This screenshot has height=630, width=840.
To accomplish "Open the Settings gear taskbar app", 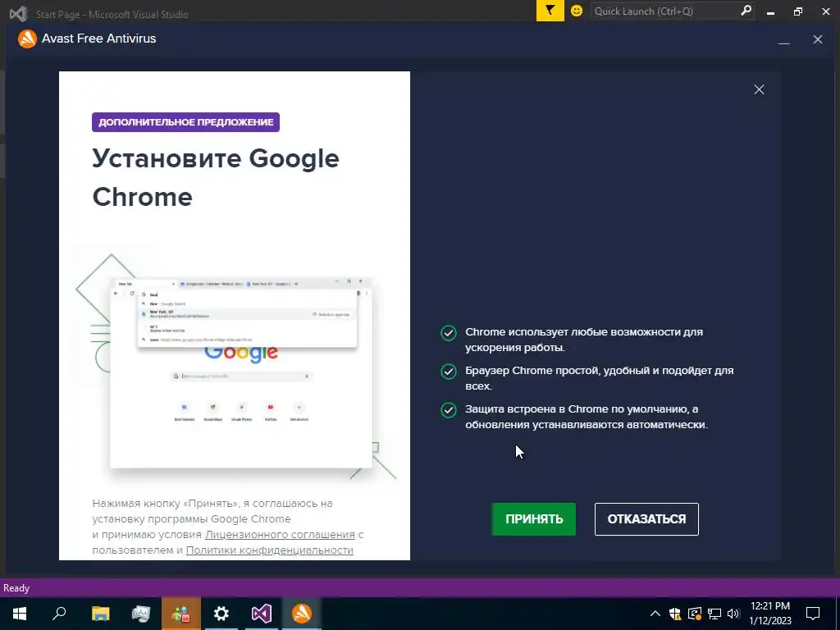I will pyautogui.click(x=221, y=614).
